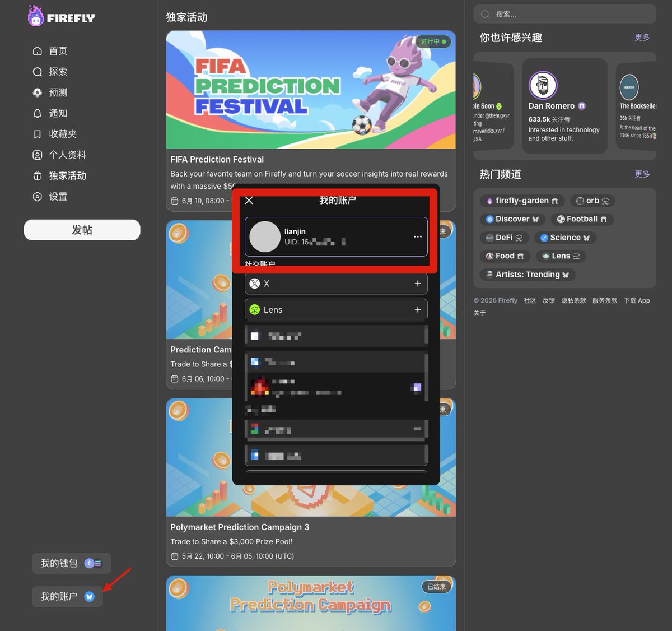
Task: Open 独家活动 exclusive events
Action: pos(59,175)
